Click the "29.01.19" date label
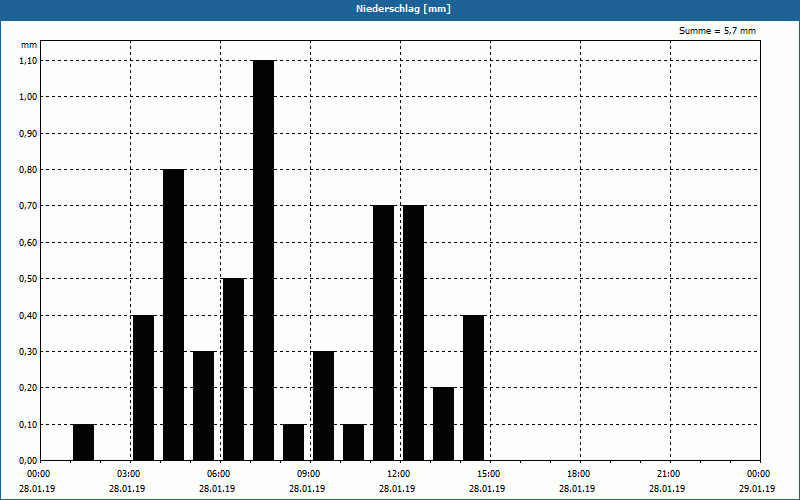Image resolution: width=800 pixels, height=500 pixels. [757, 488]
